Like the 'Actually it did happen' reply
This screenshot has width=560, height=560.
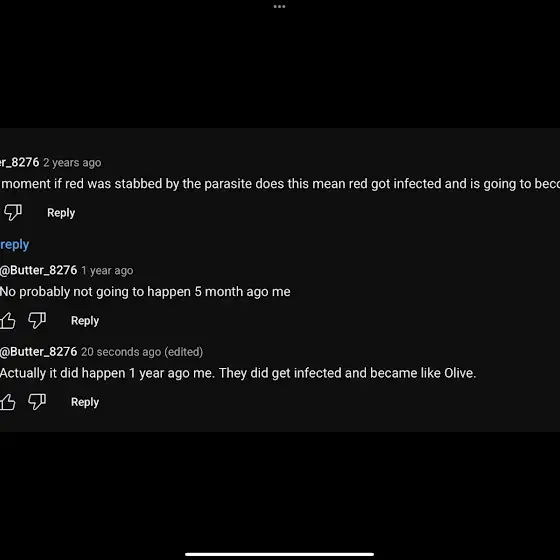click(8, 402)
